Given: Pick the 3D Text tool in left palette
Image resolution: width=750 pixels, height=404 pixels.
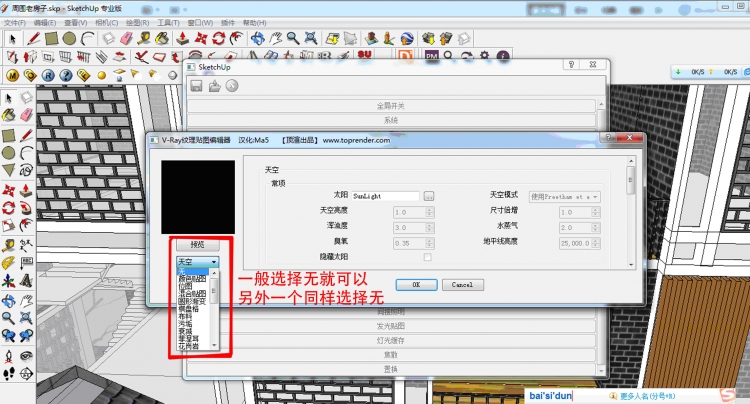Looking at the screenshot, I should click(x=26, y=281).
